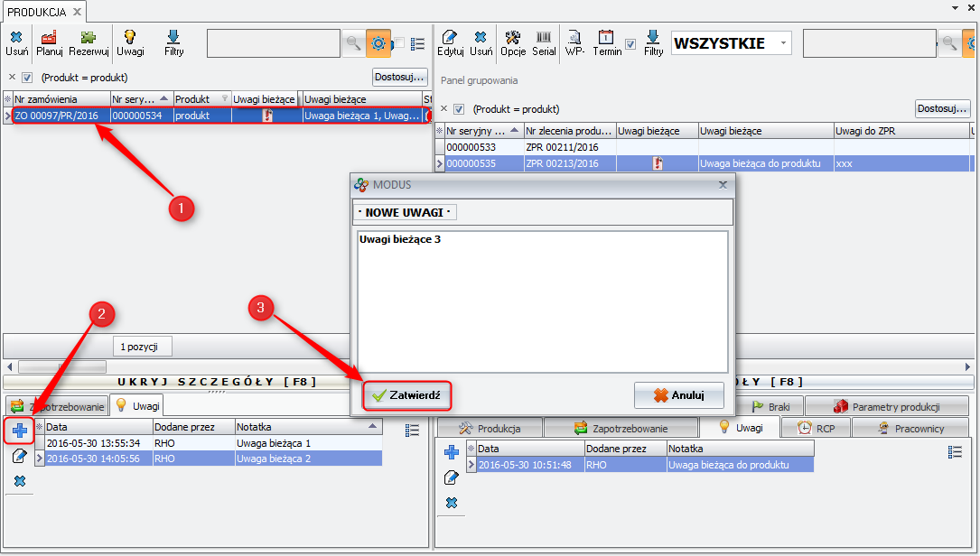Image resolution: width=980 pixels, height=556 pixels.
Task: Click the Serial barcode icon
Action: click(x=544, y=43)
